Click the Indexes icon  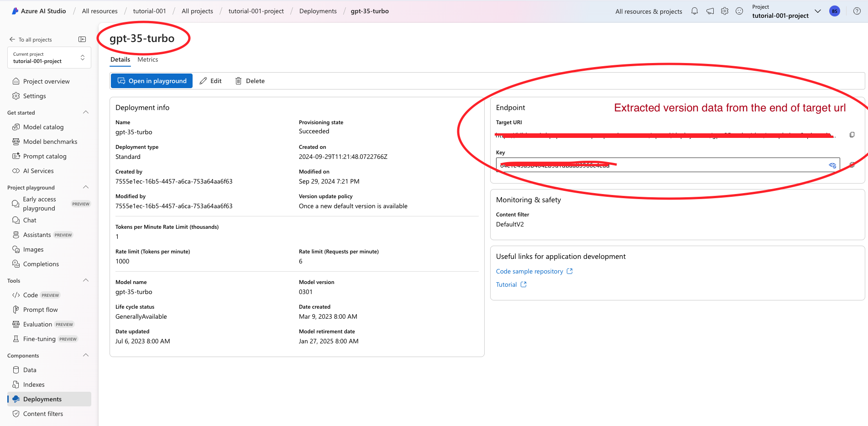coord(16,384)
